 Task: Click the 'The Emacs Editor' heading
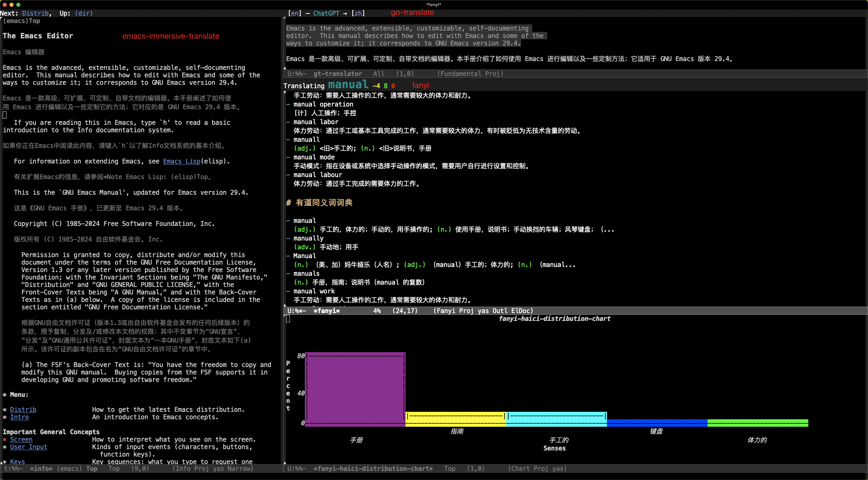point(38,36)
